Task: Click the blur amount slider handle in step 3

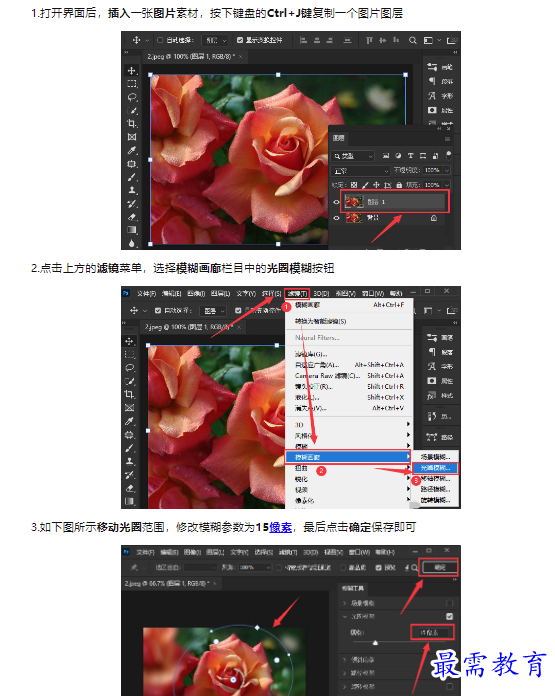Action: pos(375,642)
